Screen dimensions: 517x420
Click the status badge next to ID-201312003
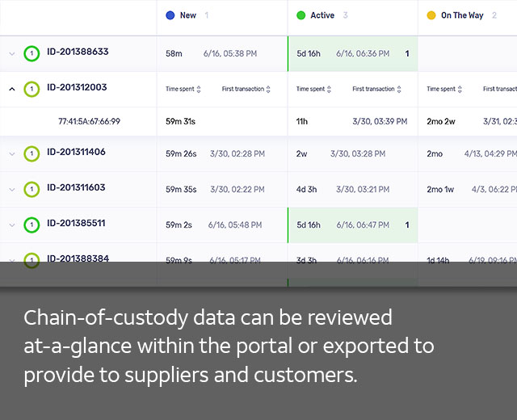(x=32, y=90)
